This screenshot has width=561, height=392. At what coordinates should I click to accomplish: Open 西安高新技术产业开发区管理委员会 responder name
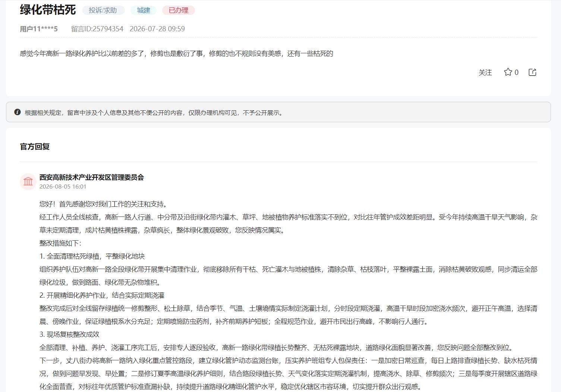(x=92, y=177)
